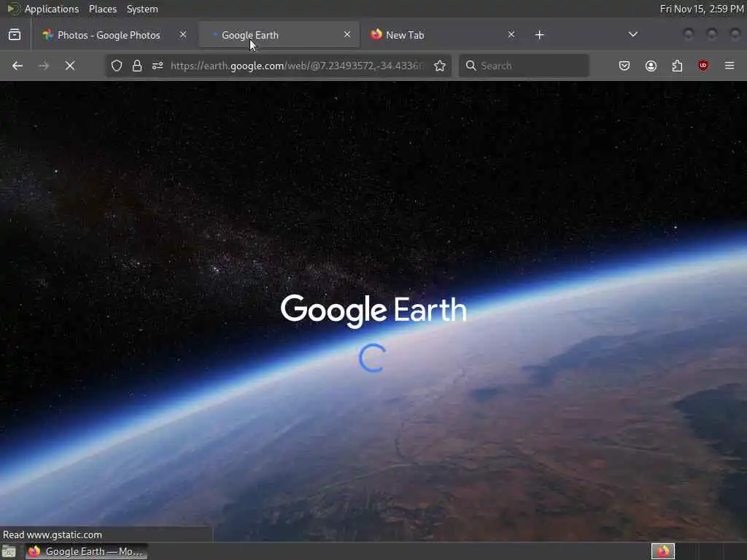Show site security lock information
747x560 pixels.
point(137,66)
